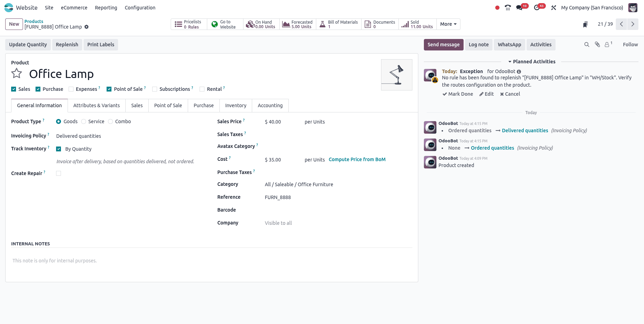
Task: Select Combo product type
Action: pos(110,121)
